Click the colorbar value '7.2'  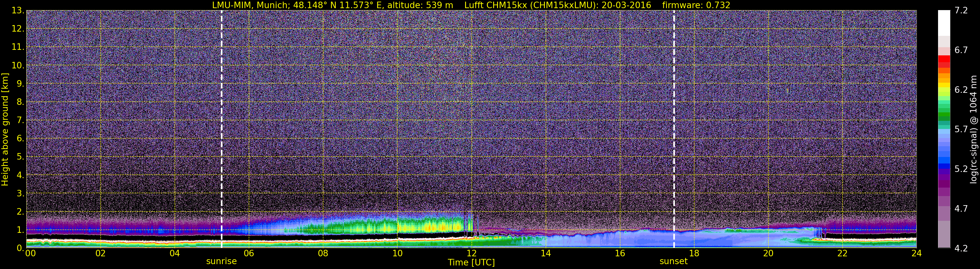click(x=961, y=10)
